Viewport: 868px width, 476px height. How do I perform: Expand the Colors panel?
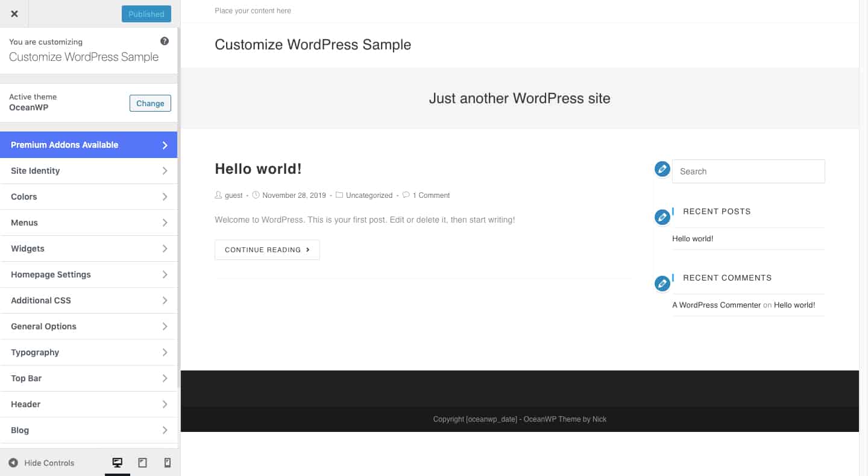(x=89, y=197)
